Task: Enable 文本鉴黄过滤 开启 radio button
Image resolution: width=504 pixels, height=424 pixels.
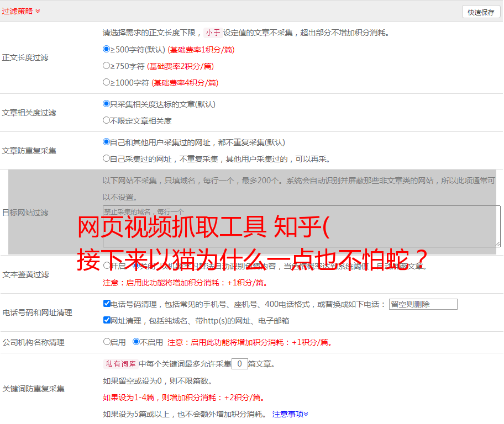Action: (107, 266)
